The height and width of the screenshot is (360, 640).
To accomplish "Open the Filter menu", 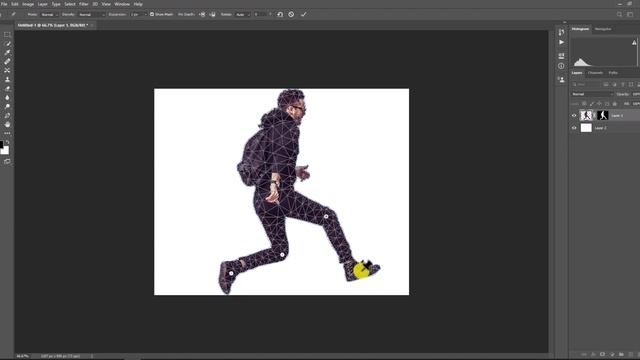I will click(84, 4).
